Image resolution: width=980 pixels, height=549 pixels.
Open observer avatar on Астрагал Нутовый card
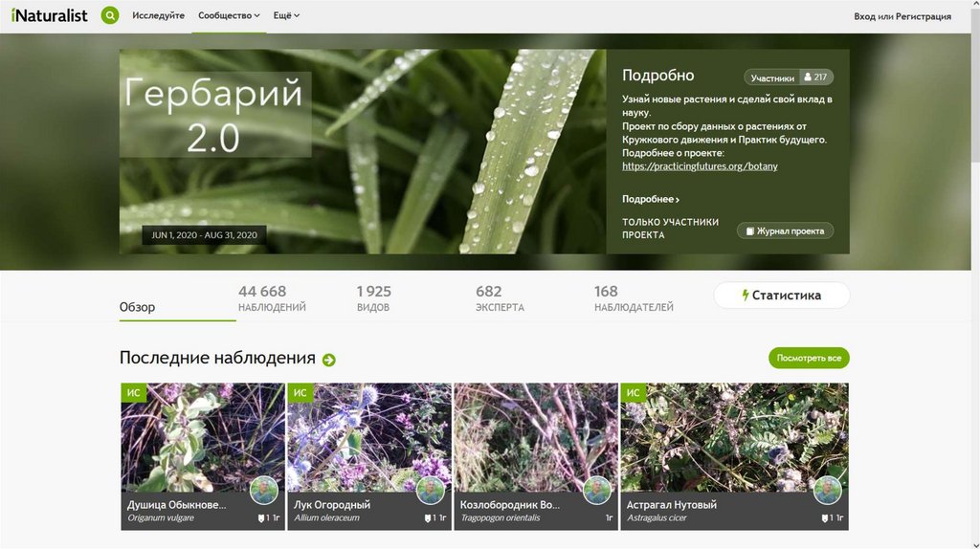tap(828, 491)
